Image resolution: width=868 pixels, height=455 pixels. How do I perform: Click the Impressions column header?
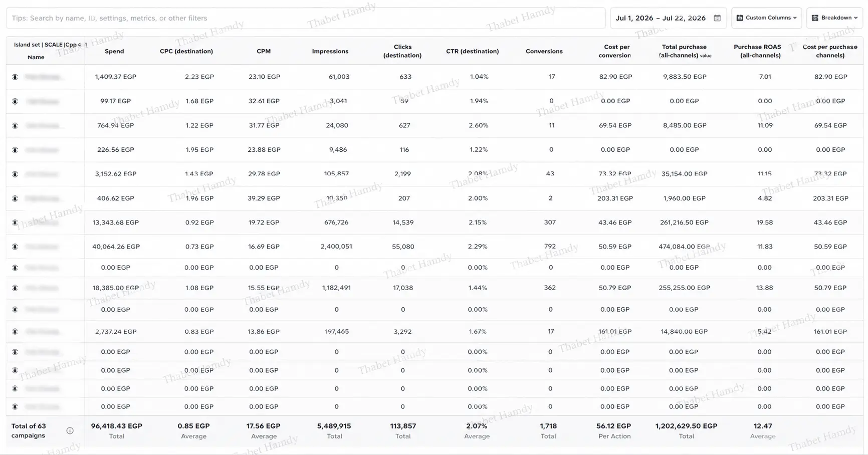pos(330,51)
